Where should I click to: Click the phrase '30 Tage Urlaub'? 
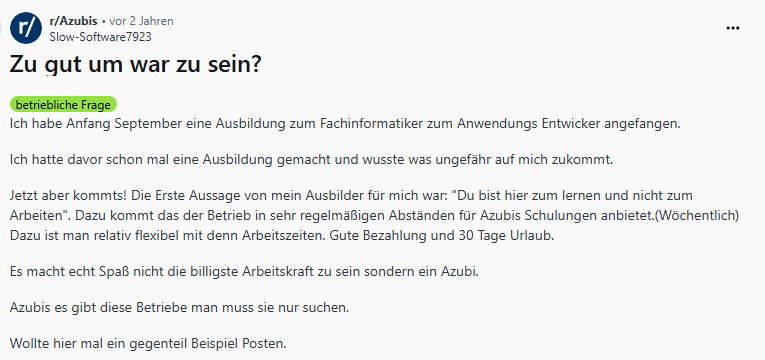(506, 235)
